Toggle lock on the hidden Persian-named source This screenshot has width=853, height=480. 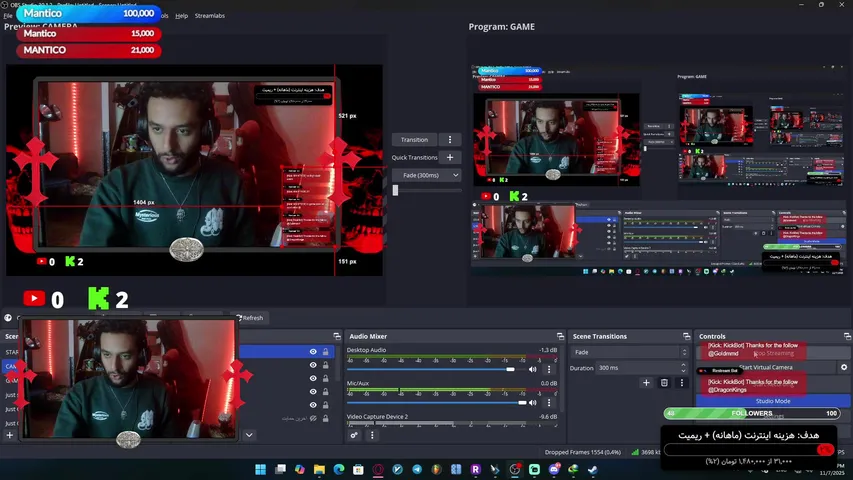(325, 419)
